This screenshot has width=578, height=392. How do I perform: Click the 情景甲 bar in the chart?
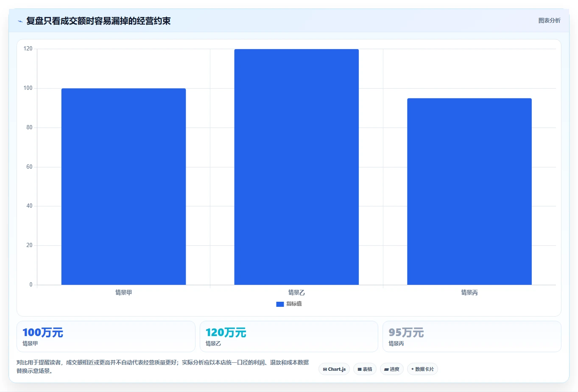click(123, 186)
